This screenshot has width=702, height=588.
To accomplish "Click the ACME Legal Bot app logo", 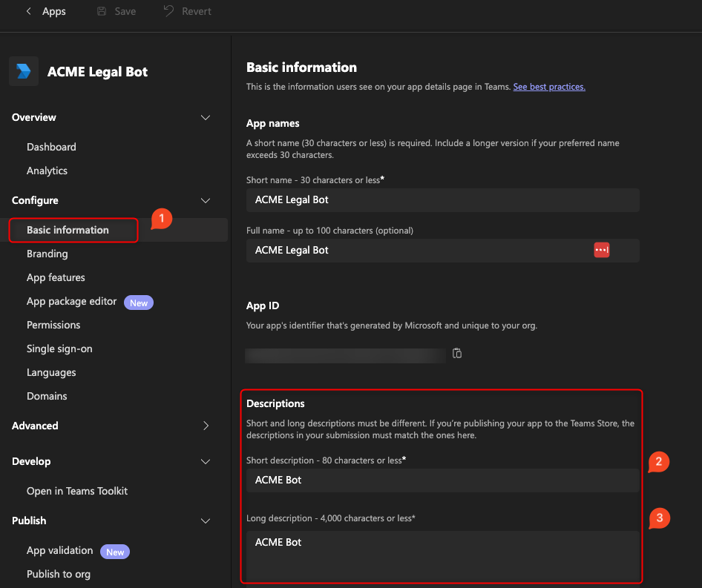I will click(x=24, y=71).
